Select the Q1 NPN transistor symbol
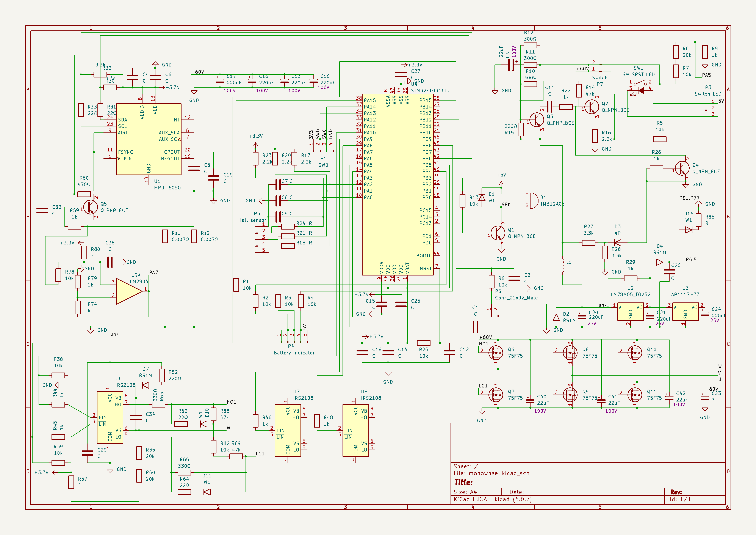 point(498,233)
